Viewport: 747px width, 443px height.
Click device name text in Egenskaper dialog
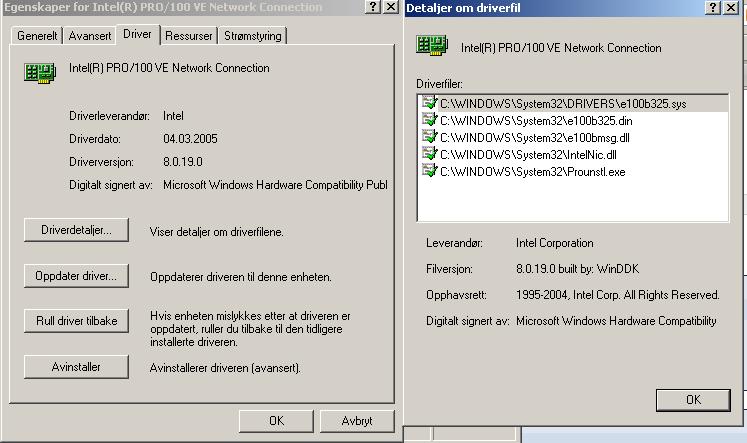coord(169,68)
